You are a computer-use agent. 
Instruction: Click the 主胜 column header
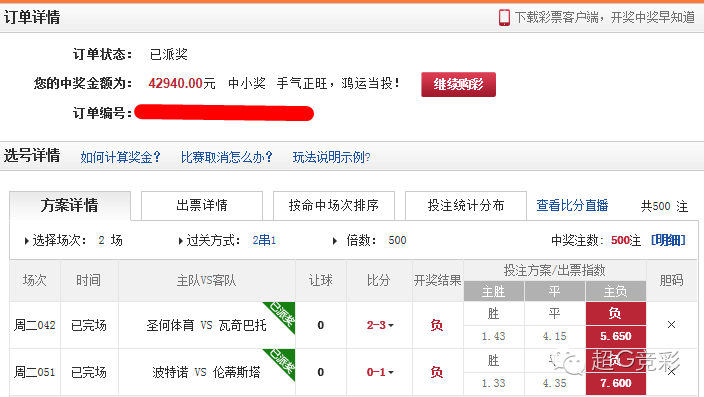tap(493, 291)
